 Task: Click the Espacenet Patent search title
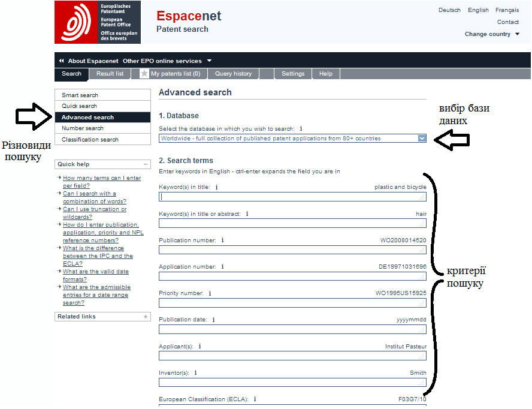(189, 21)
